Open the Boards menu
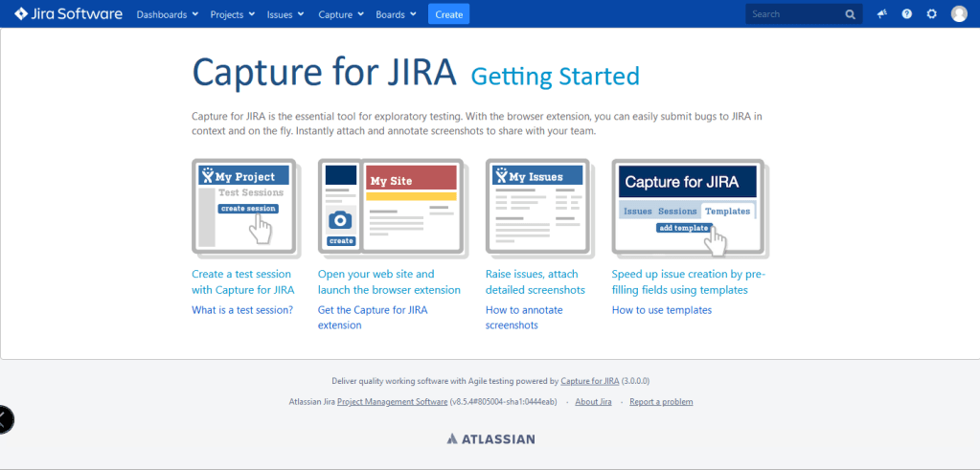980x470 pixels. click(396, 14)
